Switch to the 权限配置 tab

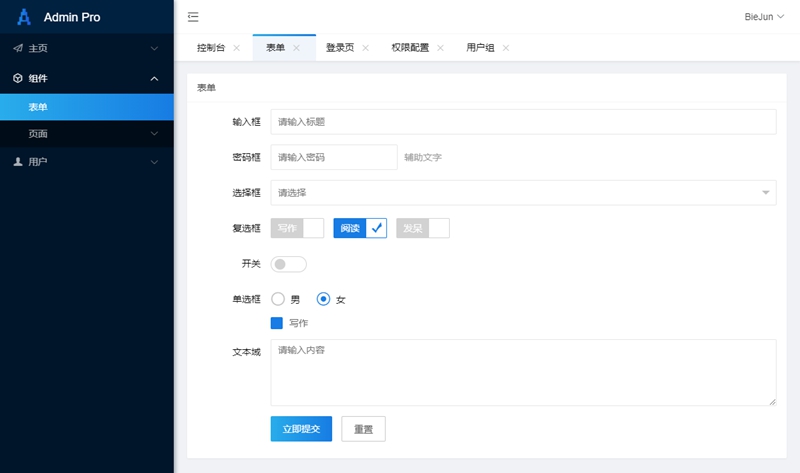pyautogui.click(x=410, y=48)
